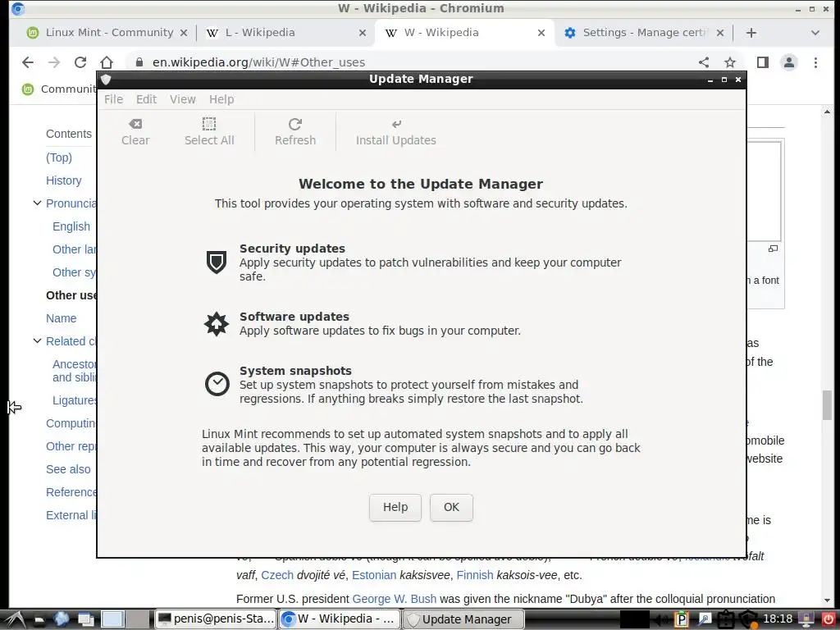The width and height of the screenshot is (840, 630).
Task: Close the L - Wikipedia tab
Action: (x=362, y=33)
